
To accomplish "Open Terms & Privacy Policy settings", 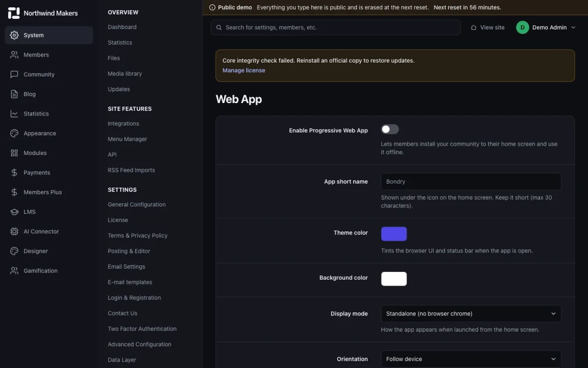I will click(x=138, y=236).
